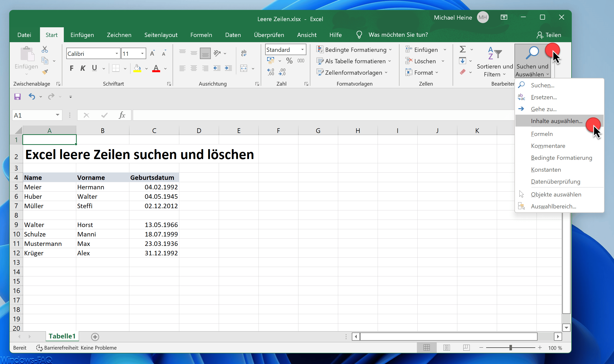
Task: Click the Copy icon in Zwischenablage
Action: 45,61
